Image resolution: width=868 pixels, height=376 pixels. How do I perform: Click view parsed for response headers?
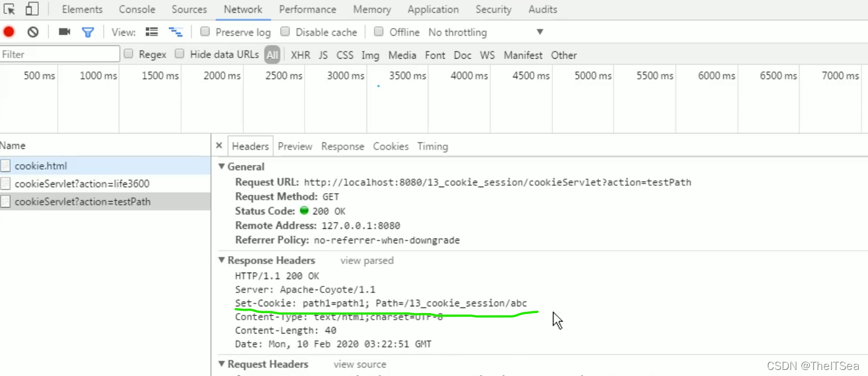click(x=366, y=260)
